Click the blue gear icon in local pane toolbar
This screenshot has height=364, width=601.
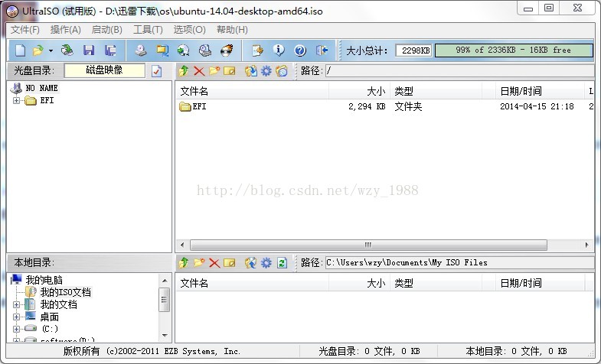coord(266,262)
